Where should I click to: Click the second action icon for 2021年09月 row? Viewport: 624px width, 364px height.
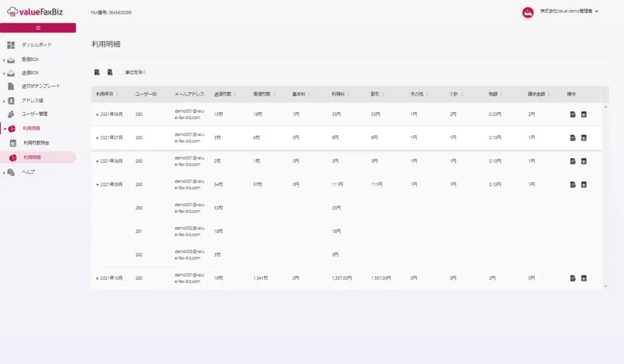tap(584, 184)
